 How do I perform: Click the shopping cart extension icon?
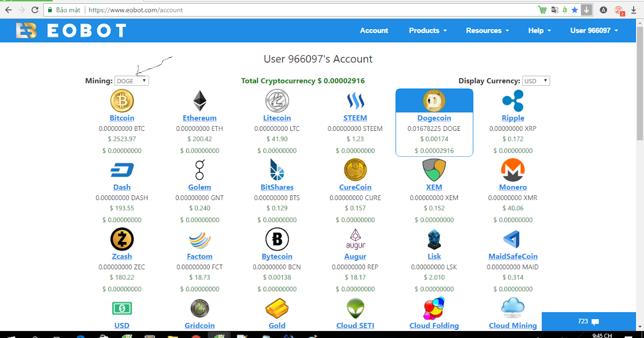[x=543, y=10]
